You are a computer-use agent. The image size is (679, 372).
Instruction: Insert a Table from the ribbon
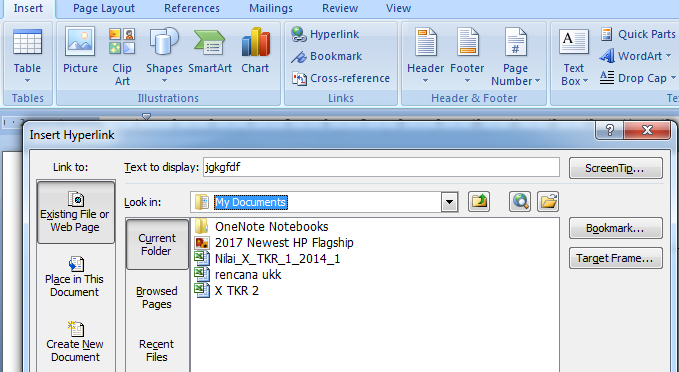coord(27,56)
